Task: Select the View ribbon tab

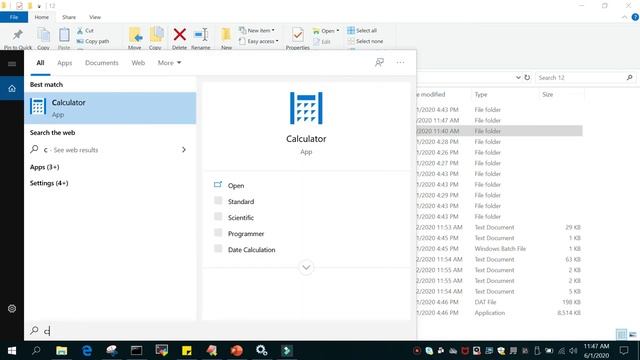Action: point(95,17)
